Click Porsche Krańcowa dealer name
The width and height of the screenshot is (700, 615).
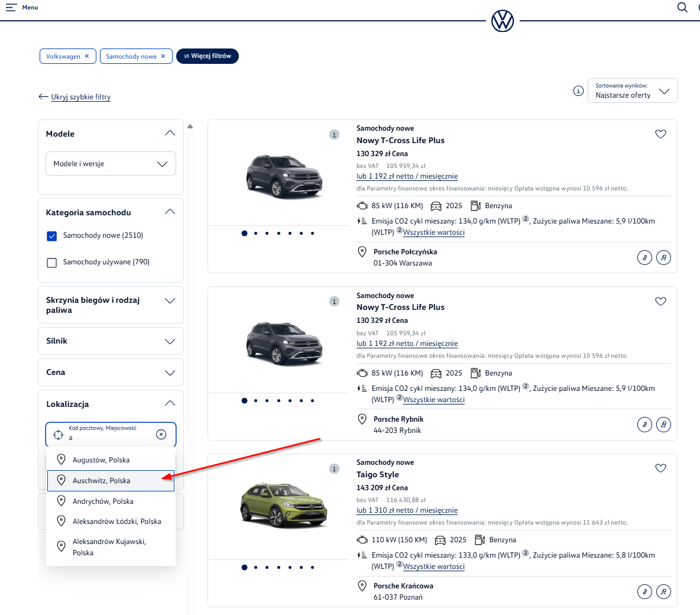(x=403, y=586)
